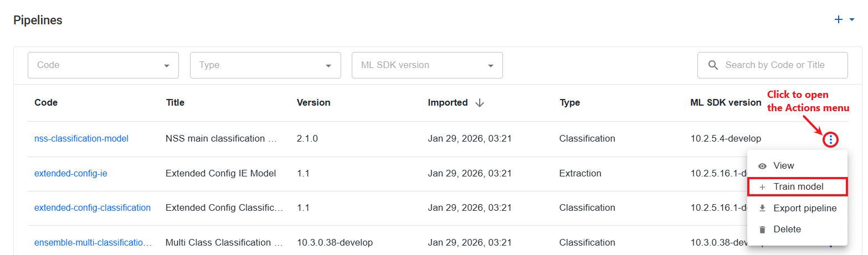
Task: Toggle the Imported column sort arrow
Action: [x=480, y=103]
